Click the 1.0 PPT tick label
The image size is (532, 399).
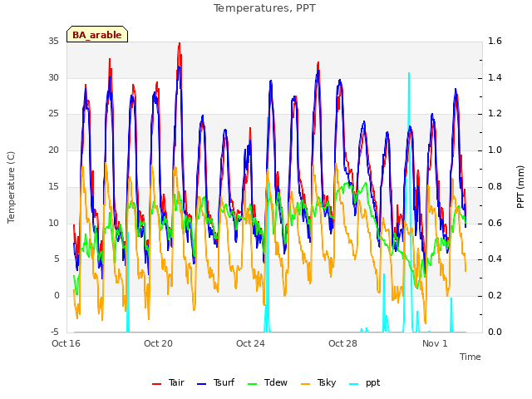pyautogui.click(x=495, y=150)
